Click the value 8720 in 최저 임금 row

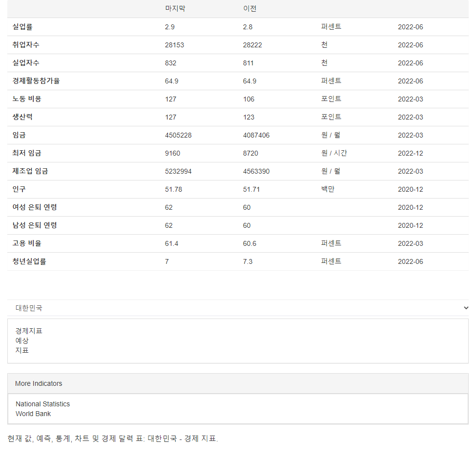pos(250,153)
